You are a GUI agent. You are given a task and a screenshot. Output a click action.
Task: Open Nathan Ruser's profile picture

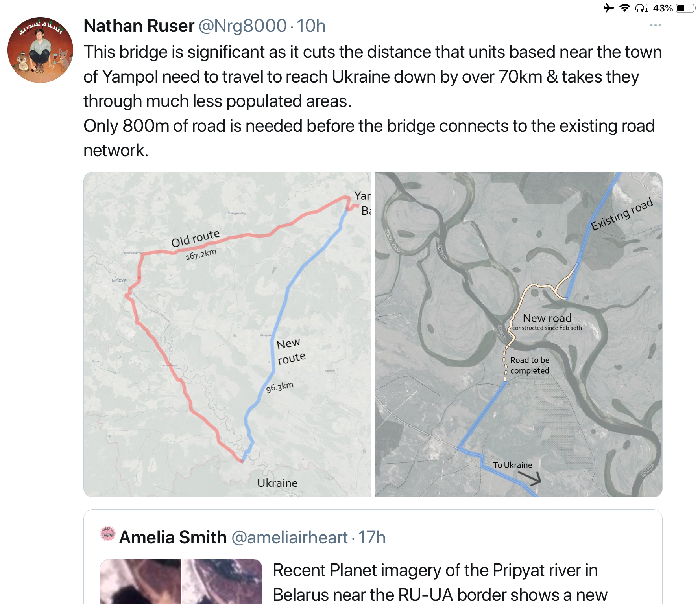click(40, 50)
